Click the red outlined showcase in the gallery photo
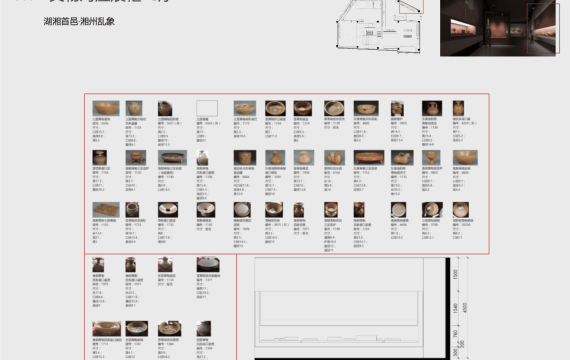The width and height of the screenshot is (570, 360). click(543, 28)
